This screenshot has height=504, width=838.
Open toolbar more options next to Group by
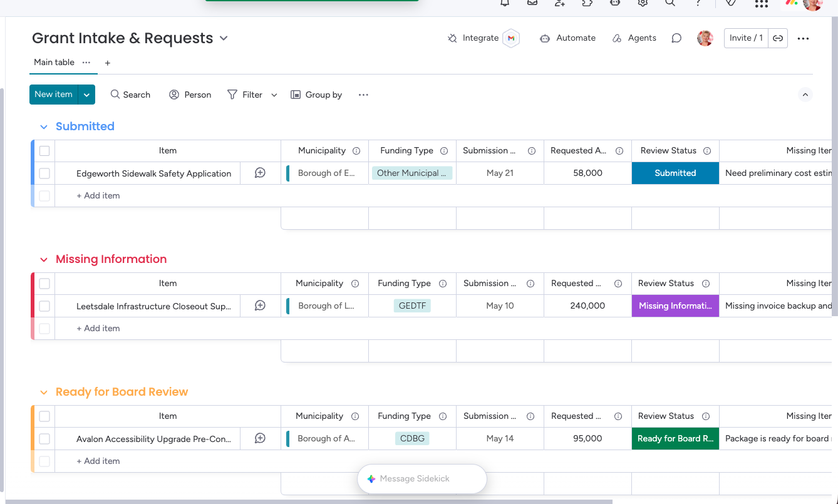[363, 95]
